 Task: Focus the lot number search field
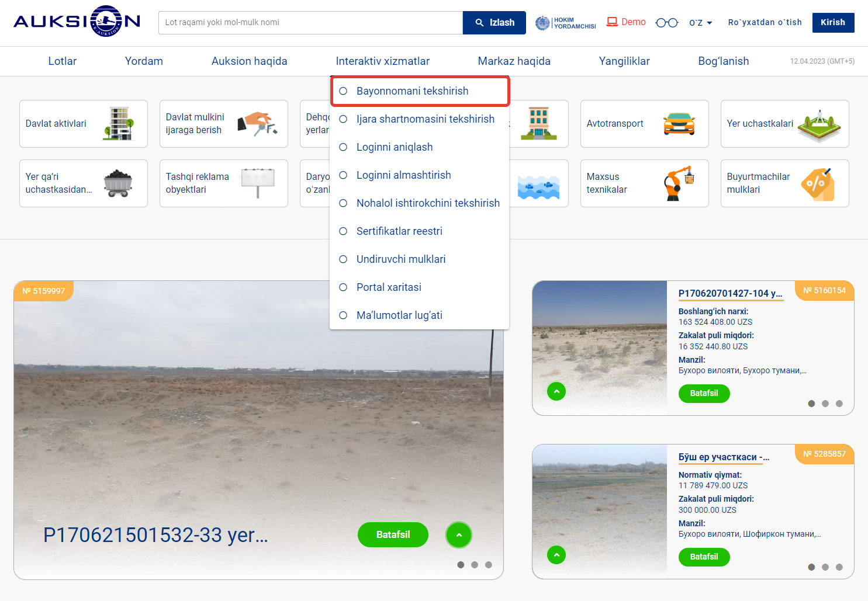coord(310,23)
